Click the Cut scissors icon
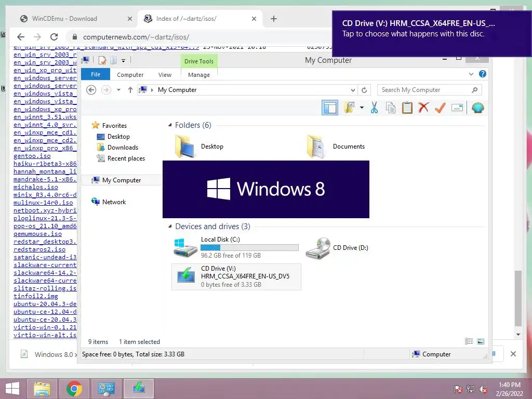The width and height of the screenshot is (532, 399). 374,108
